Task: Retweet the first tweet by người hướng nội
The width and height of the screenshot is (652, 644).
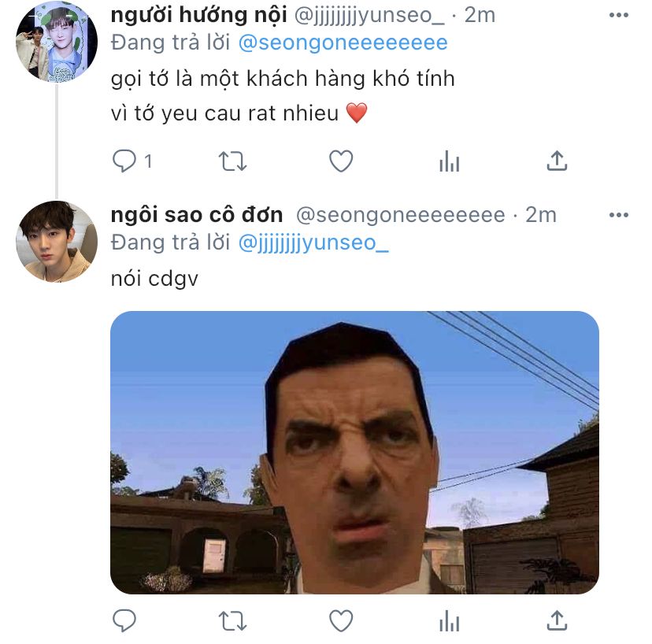Action: 232,161
